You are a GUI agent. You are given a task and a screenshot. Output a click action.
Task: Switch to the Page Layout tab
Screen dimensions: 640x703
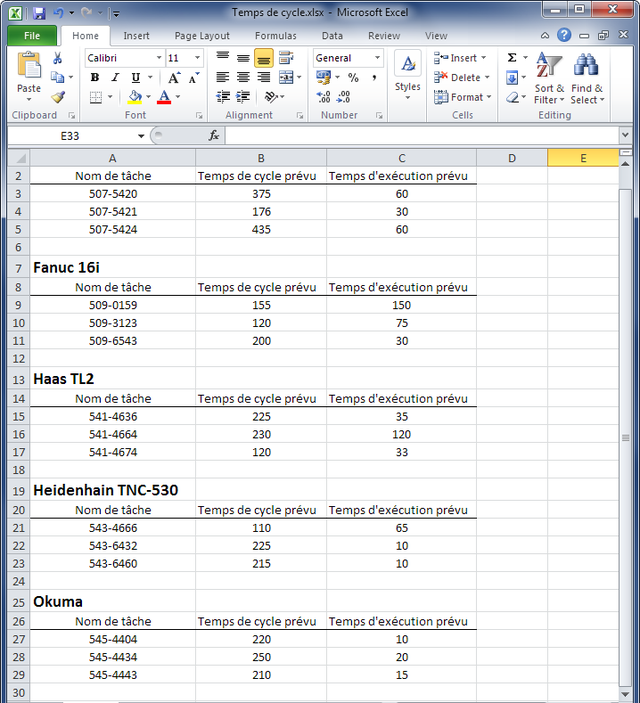click(x=202, y=36)
